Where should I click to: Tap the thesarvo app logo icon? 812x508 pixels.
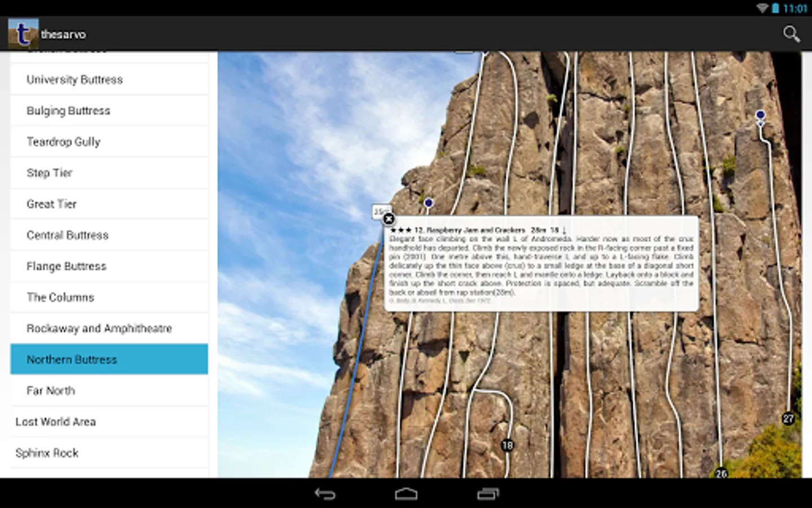(23, 34)
